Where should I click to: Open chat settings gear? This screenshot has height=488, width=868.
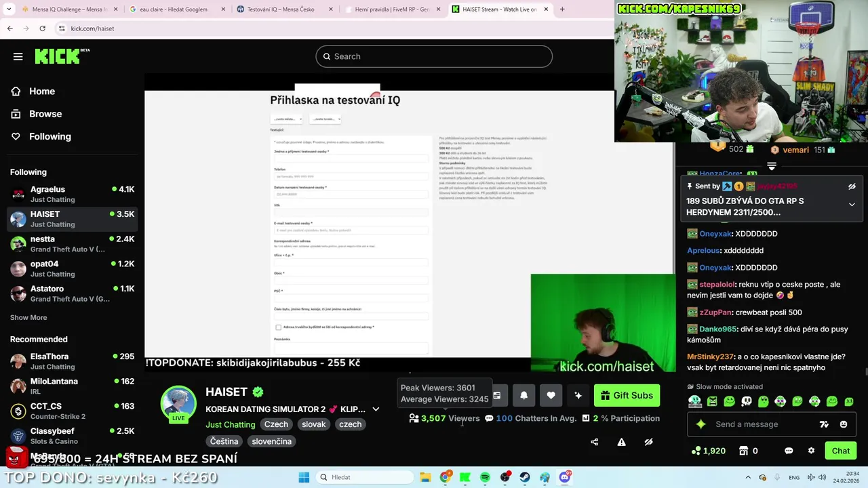(811, 451)
